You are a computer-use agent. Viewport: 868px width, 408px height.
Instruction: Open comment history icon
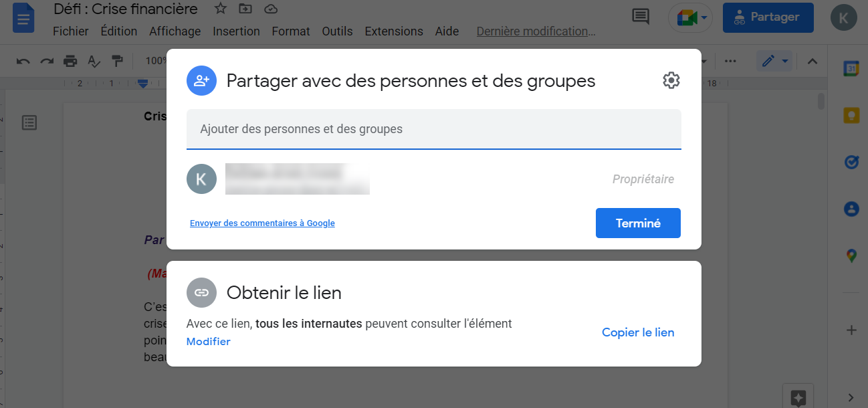(640, 17)
